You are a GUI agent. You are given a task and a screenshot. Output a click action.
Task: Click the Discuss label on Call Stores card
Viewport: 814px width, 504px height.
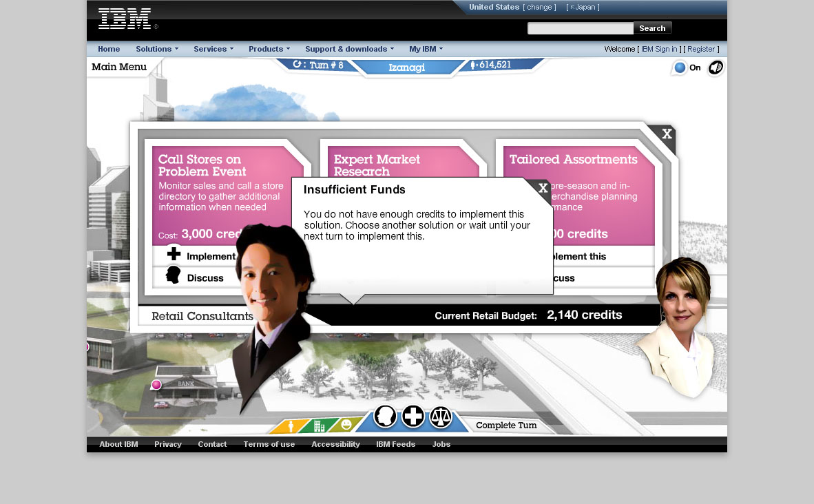coord(205,278)
